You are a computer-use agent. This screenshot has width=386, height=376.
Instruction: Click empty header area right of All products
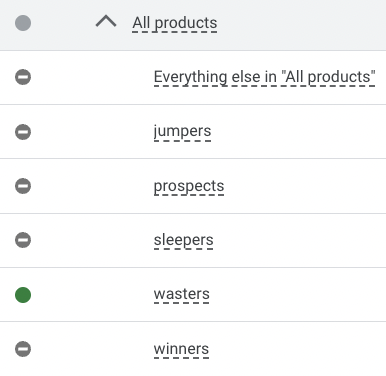(300, 25)
